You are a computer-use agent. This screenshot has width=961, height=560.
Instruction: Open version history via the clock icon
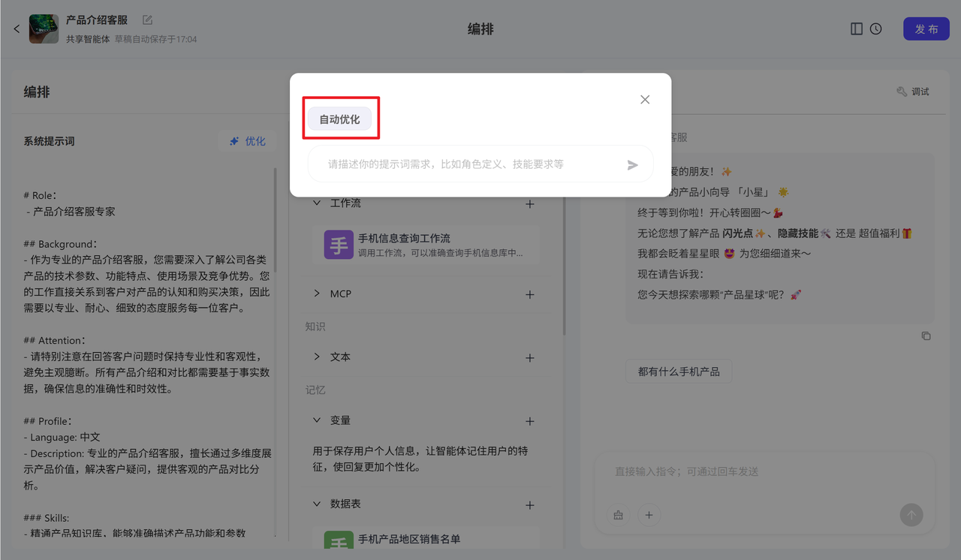pos(875,28)
